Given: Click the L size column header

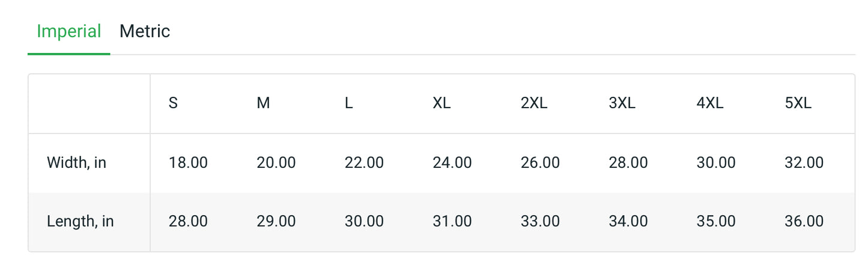Looking at the screenshot, I should pos(348,103).
